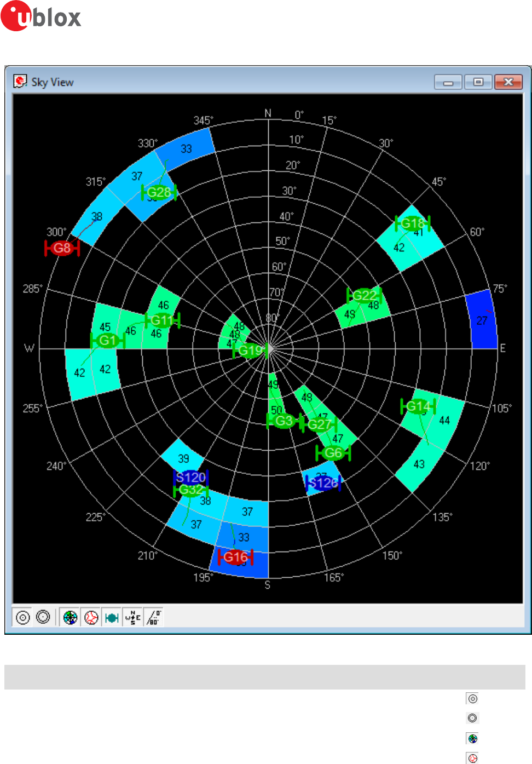Click the 15° azimuth label
The width and height of the screenshot is (532, 764).
pyautogui.click(x=329, y=120)
